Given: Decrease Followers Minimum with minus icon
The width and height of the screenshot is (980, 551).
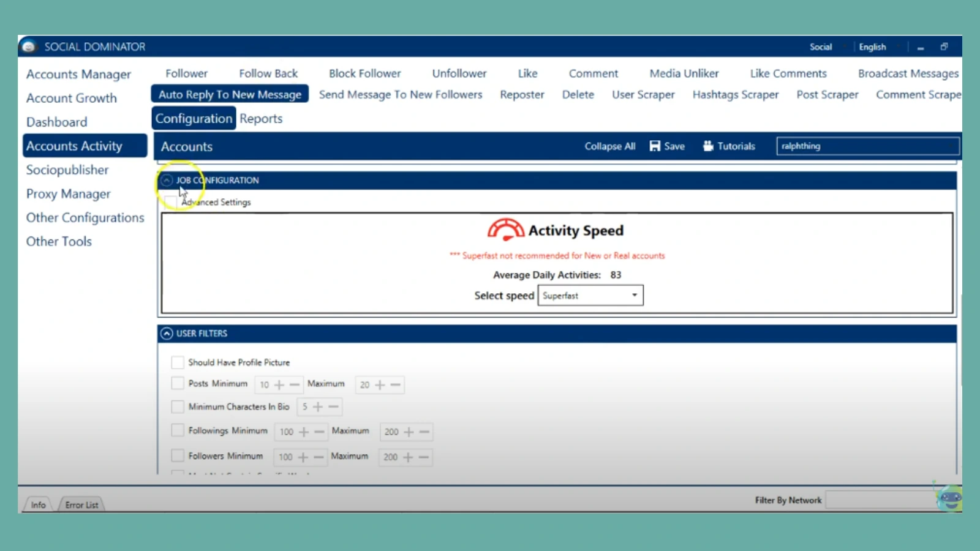Looking at the screenshot, I should pyautogui.click(x=318, y=457).
